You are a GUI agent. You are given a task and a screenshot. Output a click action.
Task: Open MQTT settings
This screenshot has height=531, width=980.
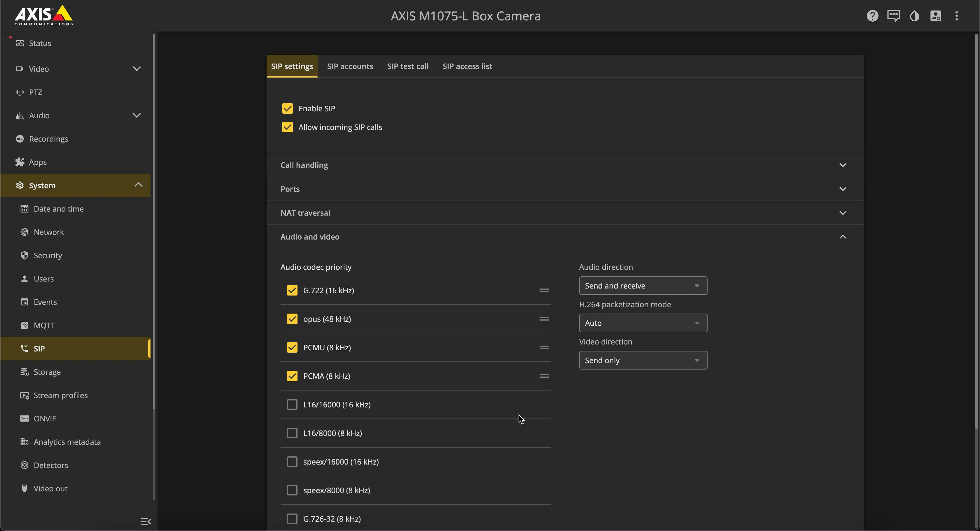(75, 325)
